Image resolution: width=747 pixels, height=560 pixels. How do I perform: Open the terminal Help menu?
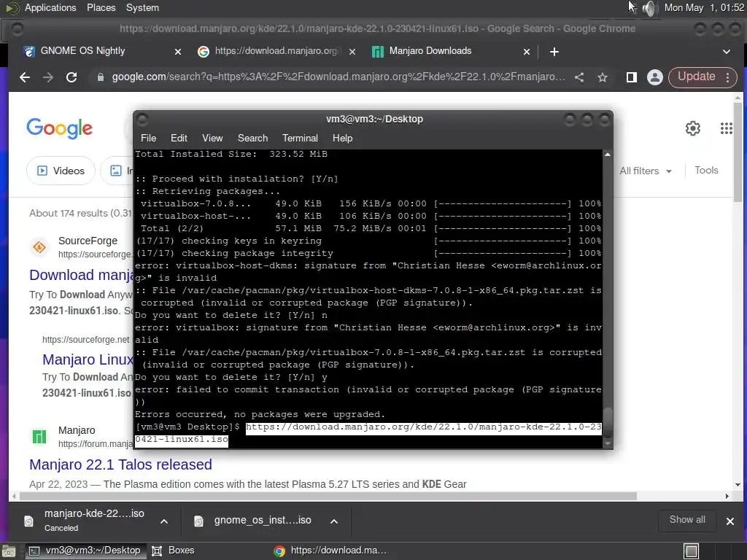tap(342, 138)
